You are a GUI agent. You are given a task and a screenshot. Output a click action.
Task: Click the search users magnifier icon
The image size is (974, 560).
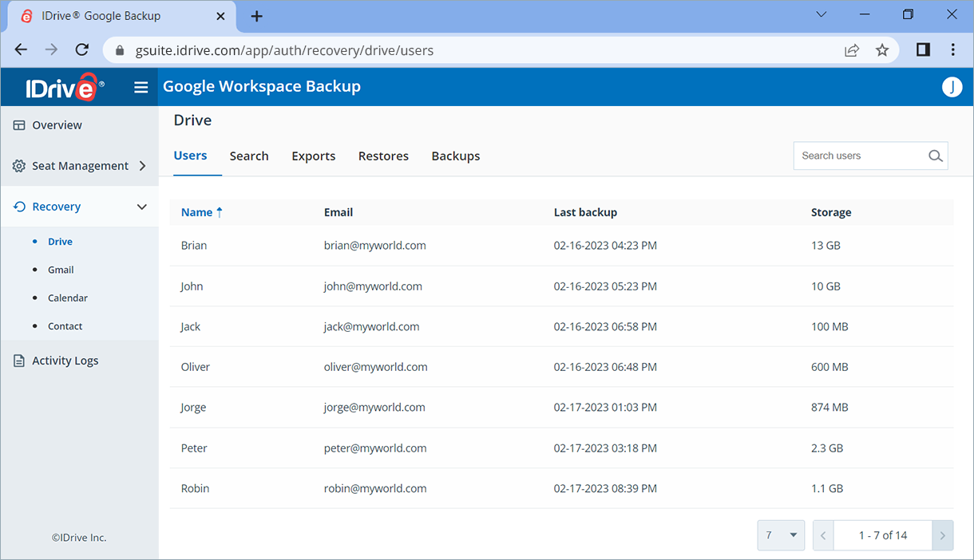(936, 156)
